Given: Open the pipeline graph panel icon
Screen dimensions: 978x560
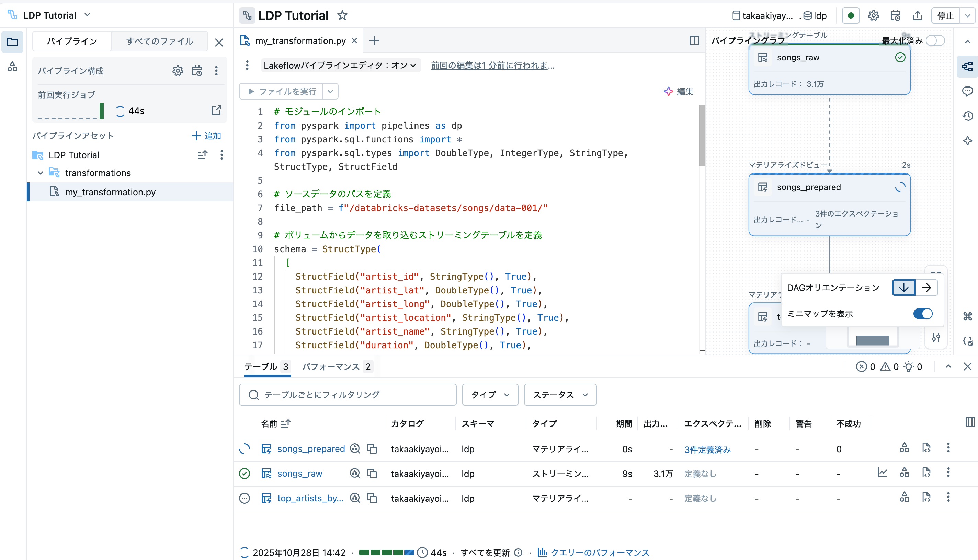Looking at the screenshot, I should point(968,67).
